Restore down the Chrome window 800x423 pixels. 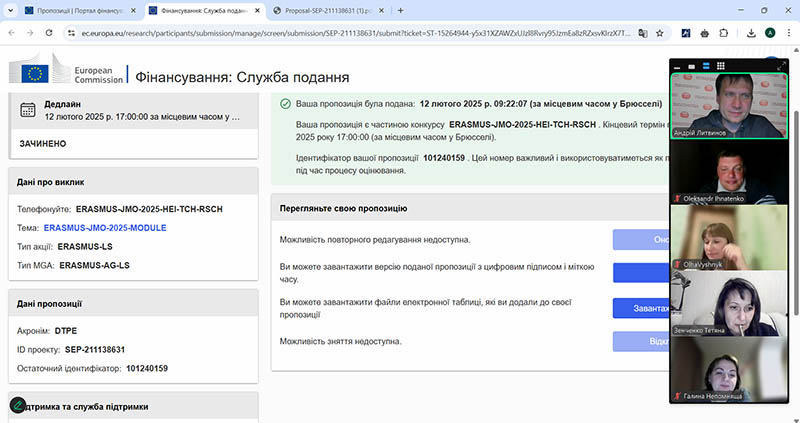click(764, 10)
